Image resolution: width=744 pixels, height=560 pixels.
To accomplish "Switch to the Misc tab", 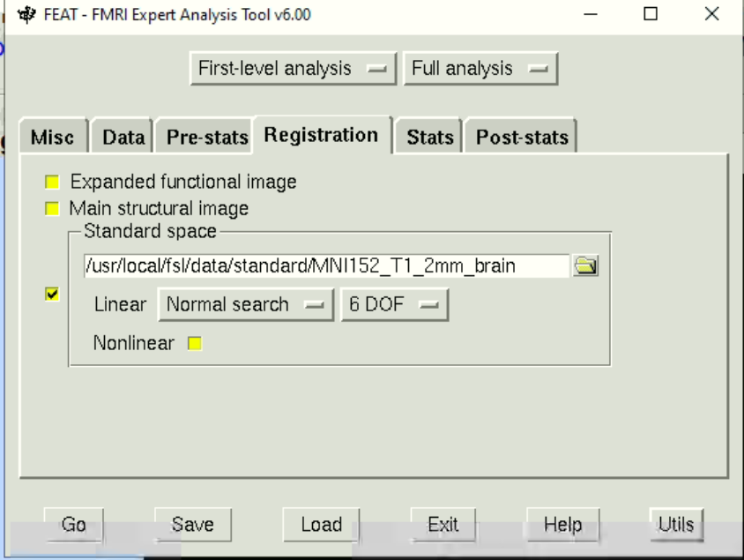I will click(53, 137).
